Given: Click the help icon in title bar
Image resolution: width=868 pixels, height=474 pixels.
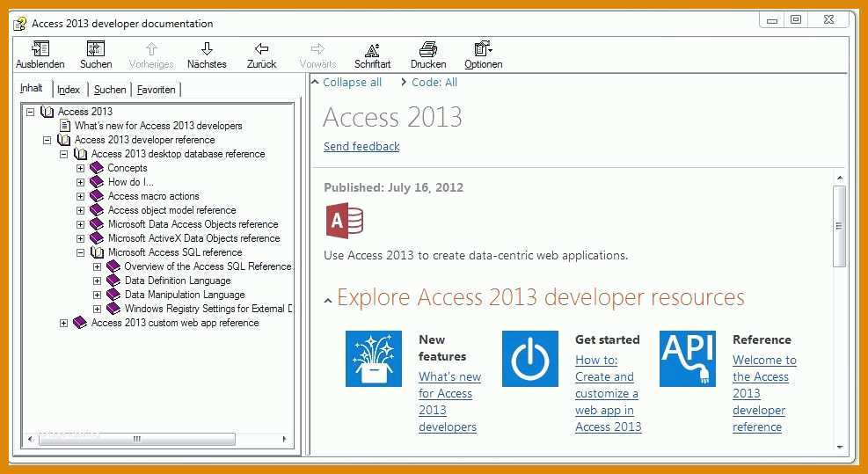Looking at the screenshot, I should (x=20, y=24).
